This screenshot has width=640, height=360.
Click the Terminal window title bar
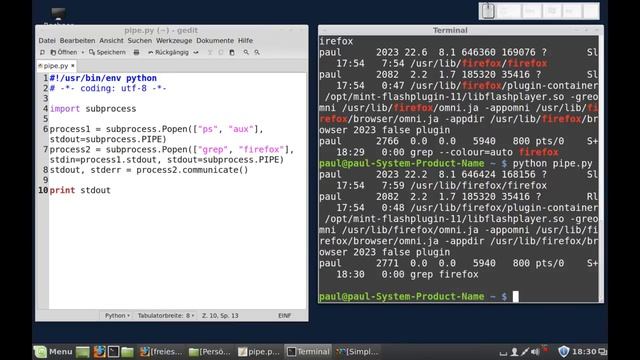(x=460, y=30)
